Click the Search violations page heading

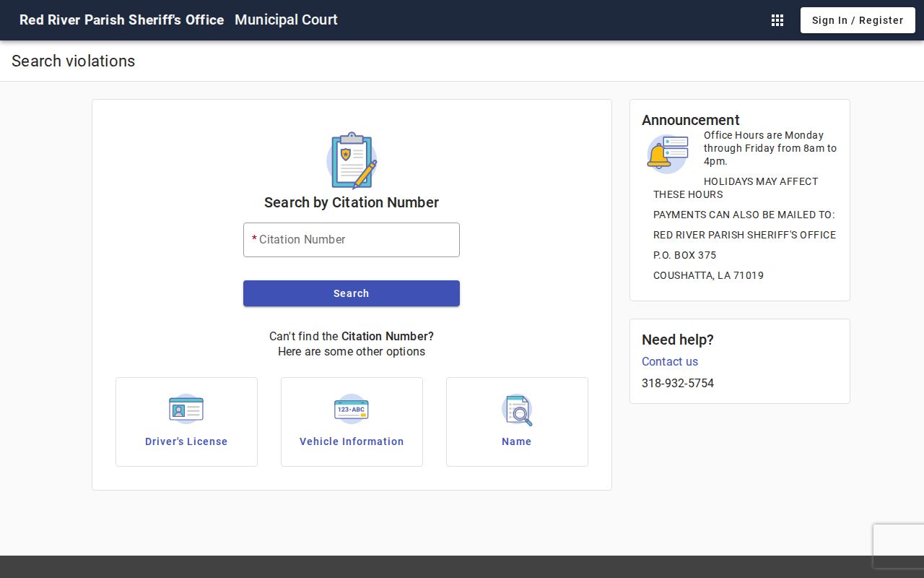click(x=73, y=61)
